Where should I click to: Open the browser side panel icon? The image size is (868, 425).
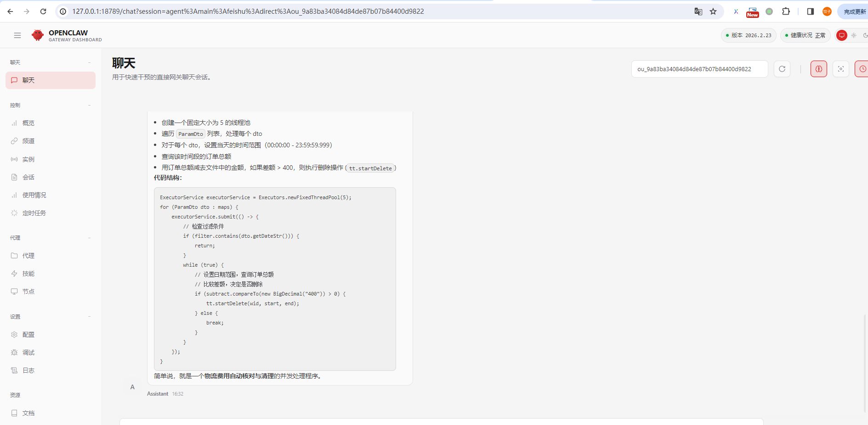[811, 11]
